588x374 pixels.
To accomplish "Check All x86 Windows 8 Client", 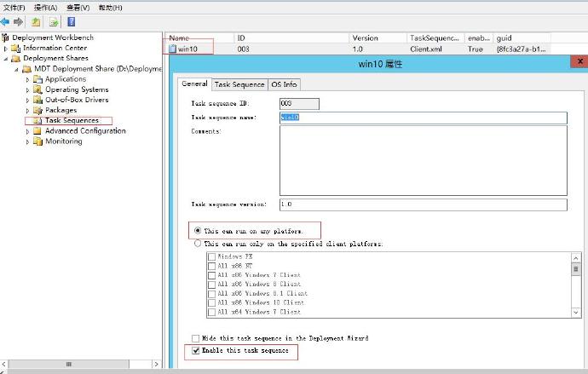I will coord(211,285).
